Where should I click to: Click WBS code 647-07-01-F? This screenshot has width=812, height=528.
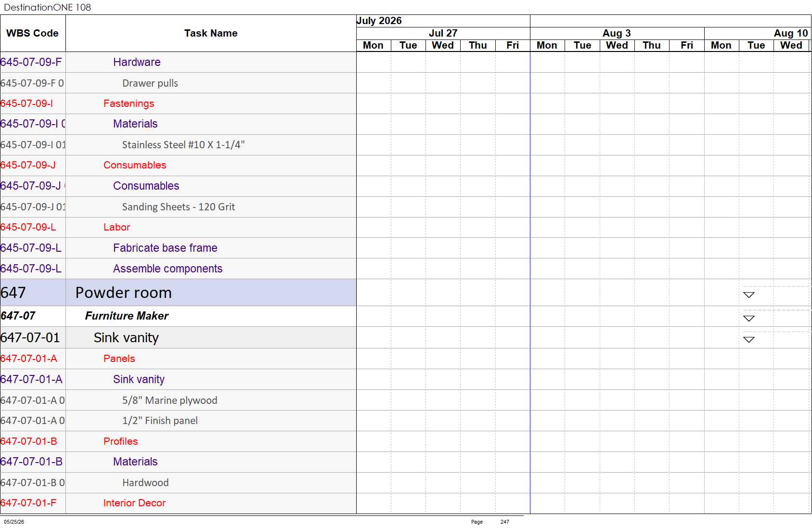[x=28, y=503]
